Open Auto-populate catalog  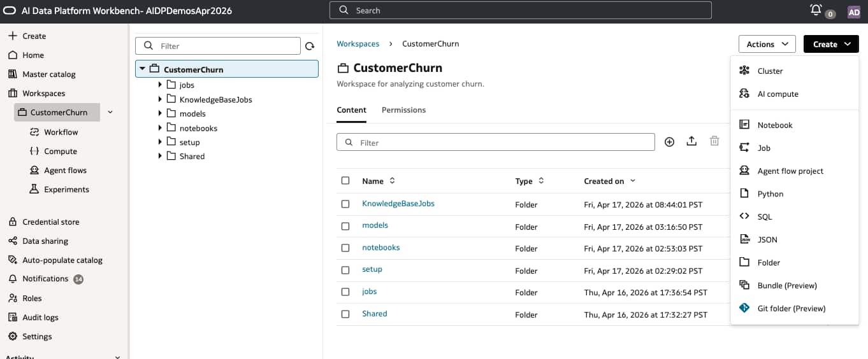pos(62,260)
